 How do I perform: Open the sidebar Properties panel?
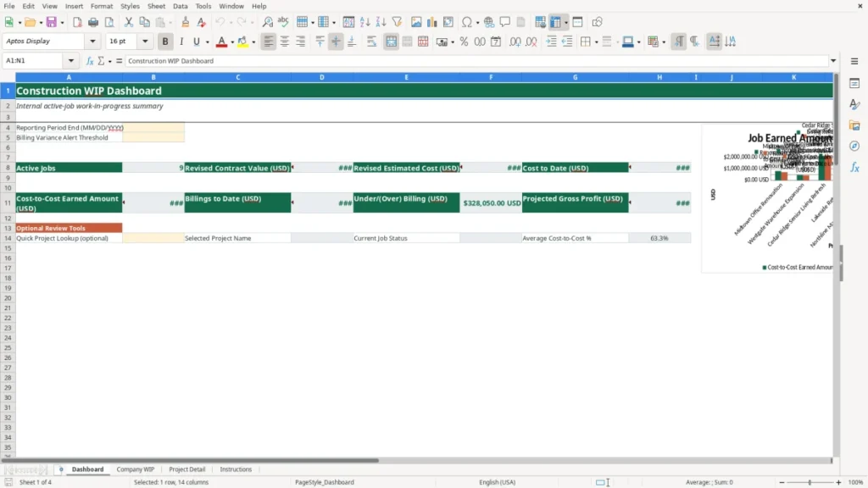click(854, 83)
